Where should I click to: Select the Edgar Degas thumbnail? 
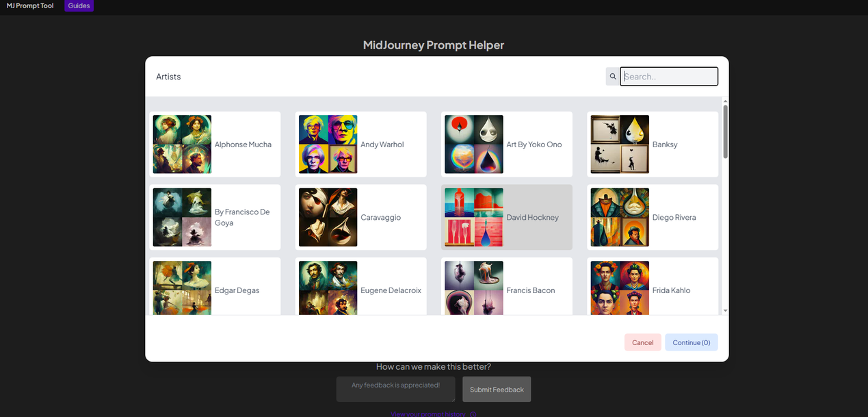tap(182, 288)
